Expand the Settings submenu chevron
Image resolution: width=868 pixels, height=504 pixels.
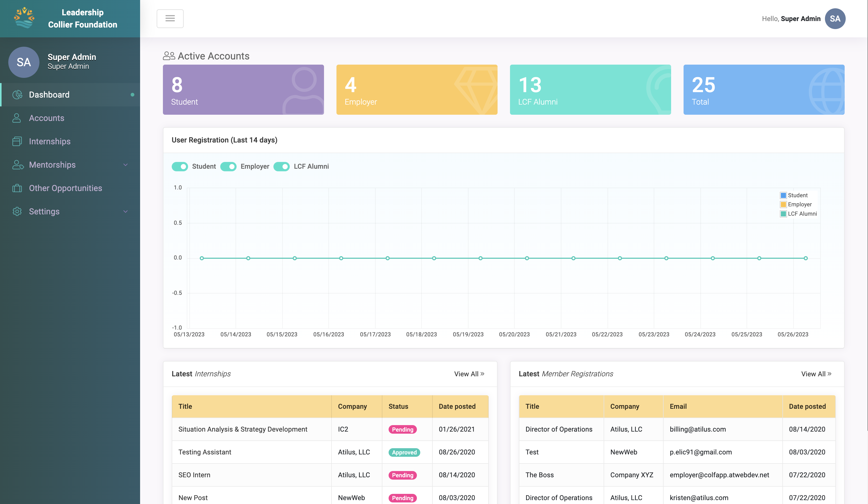(125, 212)
